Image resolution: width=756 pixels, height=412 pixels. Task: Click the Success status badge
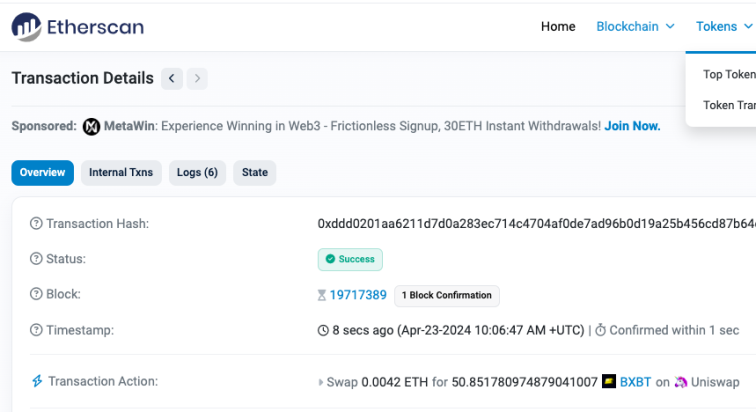point(350,259)
